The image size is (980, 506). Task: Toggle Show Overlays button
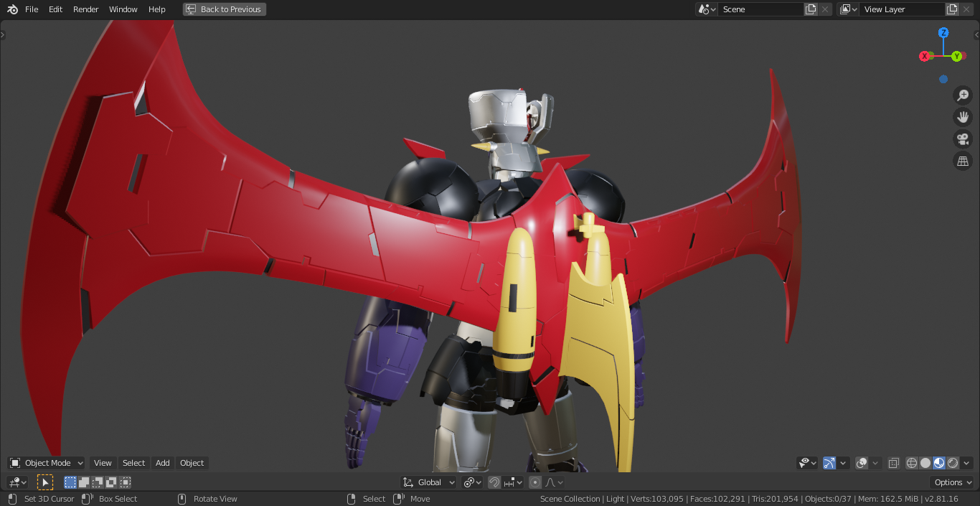coord(862,463)
